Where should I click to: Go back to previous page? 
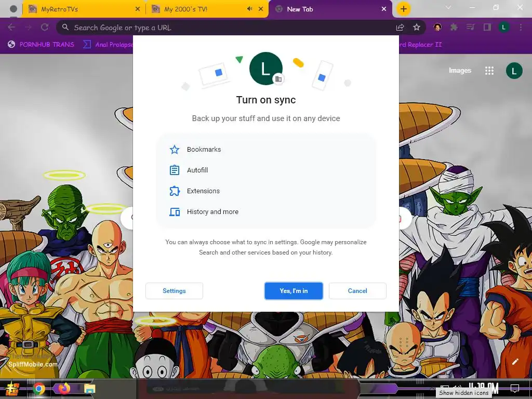[11, 27]
